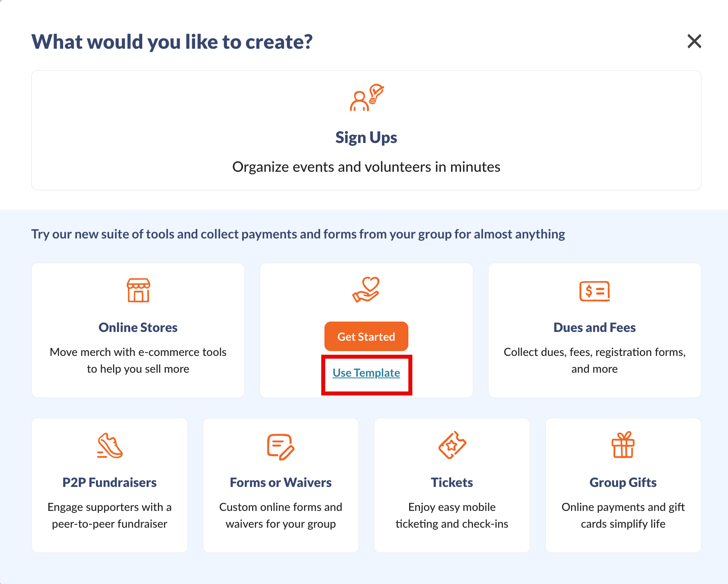Select the Sign Ups heading
This screenshot has width=728, height=584.
point(366,138)
